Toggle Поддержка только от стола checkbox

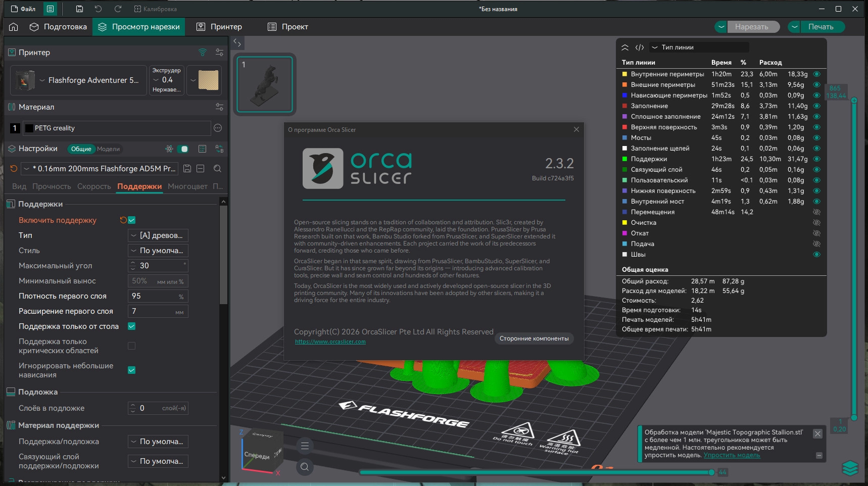click(x=132, y=326)
